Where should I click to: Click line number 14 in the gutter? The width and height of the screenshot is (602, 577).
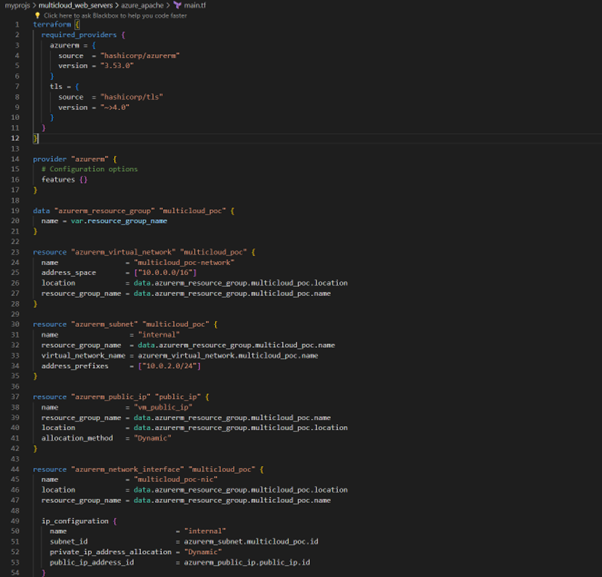tap(16, 159)
